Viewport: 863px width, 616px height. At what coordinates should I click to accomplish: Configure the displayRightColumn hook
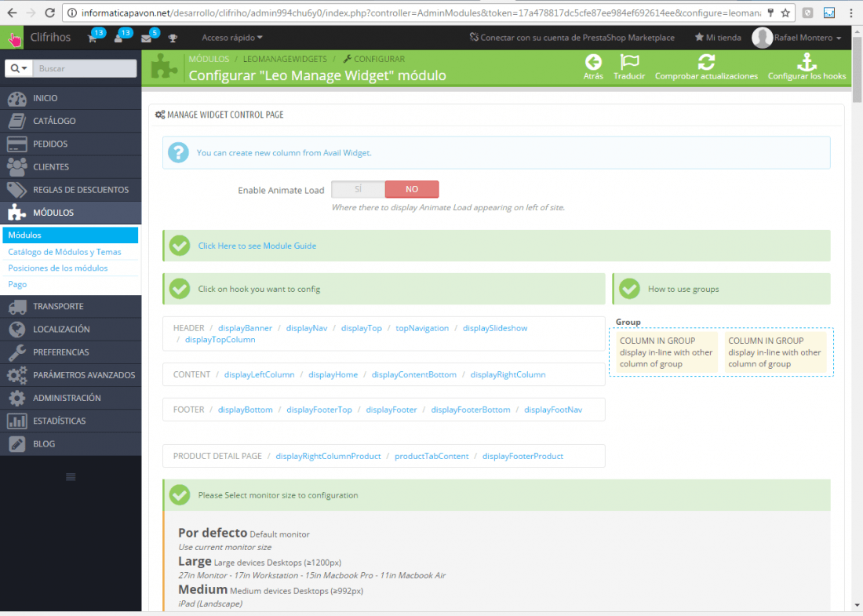click(508, 375)
